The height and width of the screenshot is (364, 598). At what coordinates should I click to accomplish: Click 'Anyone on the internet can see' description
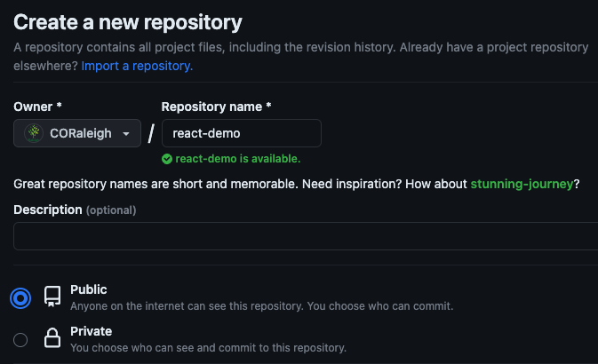point(261,306)
